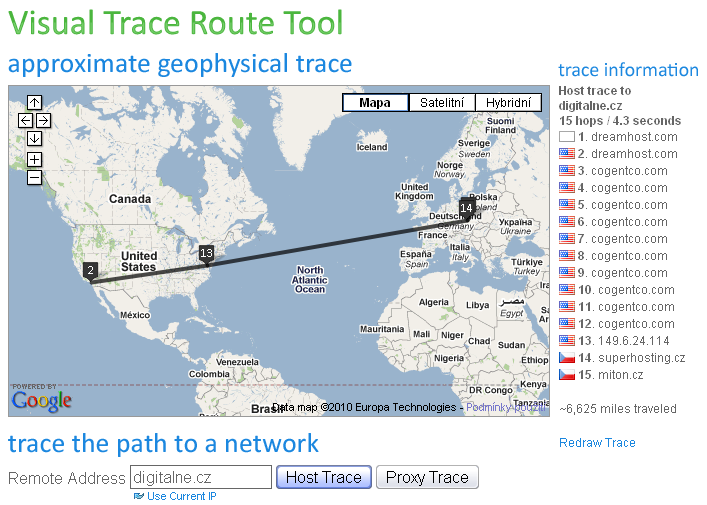Click map marker 2 in California
The width and height of the screenshot is (707, 505).
pyautogui.click(x=91, y=272)
